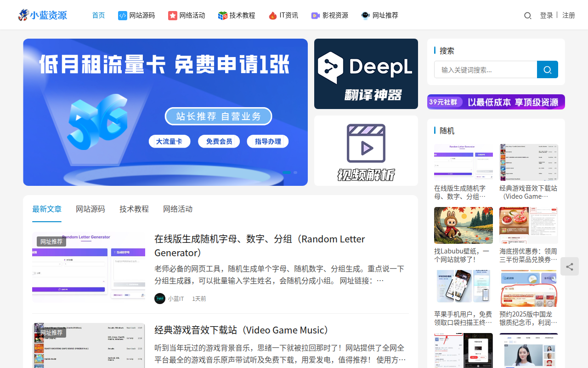Click the 搜索 sidebar heading
The width and height of the screenshot is (588, 368).
[447, 51]
